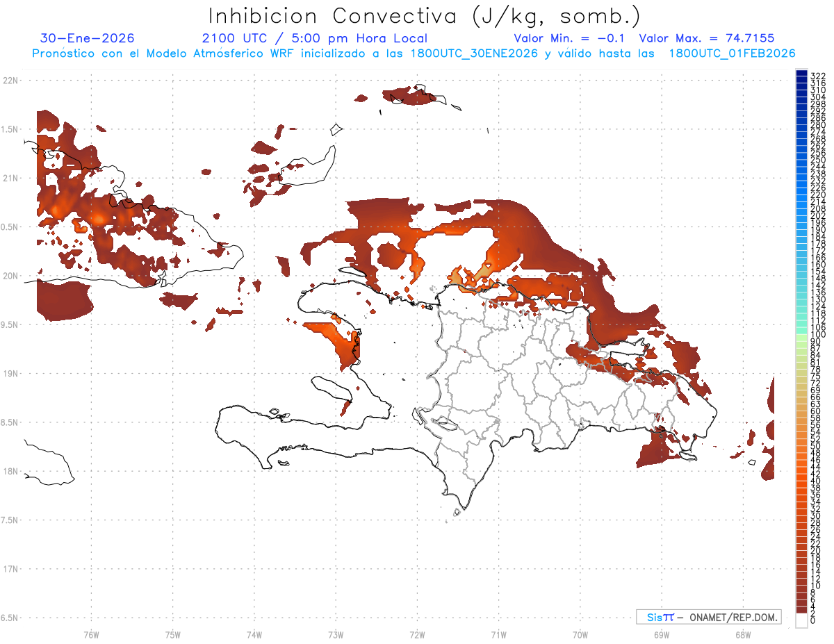
Task: Click the '75' colorbar label
Action: click(x=816, y=376)
